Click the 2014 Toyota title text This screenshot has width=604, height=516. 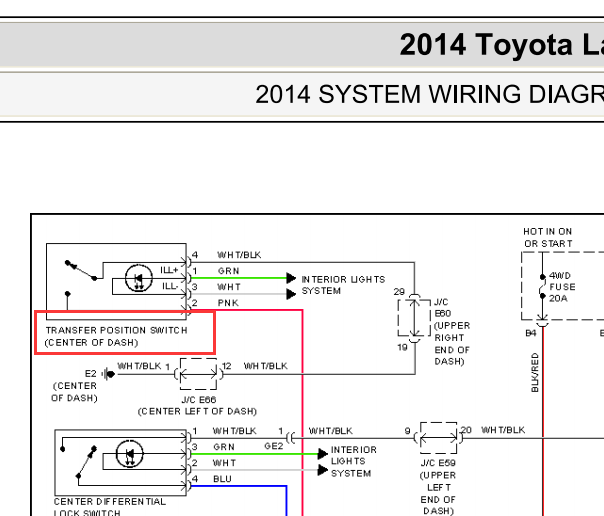click(x=502, y=45)
